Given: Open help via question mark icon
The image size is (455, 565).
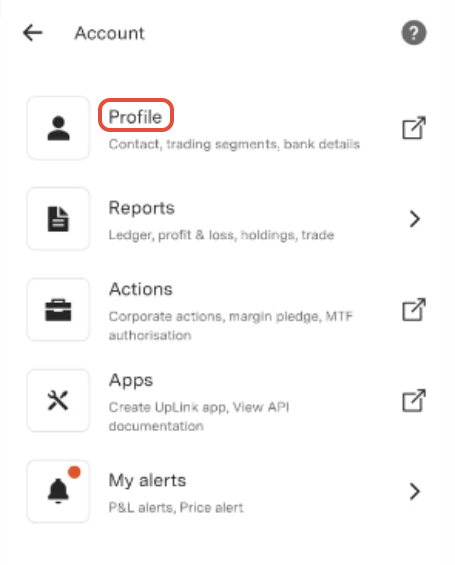Looking at the screenshot, I should point(414,33).
